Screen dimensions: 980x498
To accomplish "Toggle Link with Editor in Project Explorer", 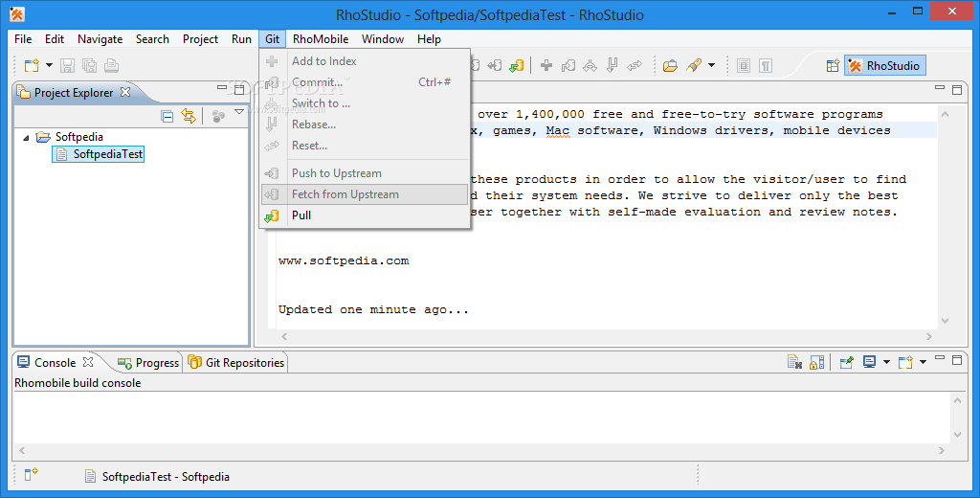I will [x=189, y=116].
